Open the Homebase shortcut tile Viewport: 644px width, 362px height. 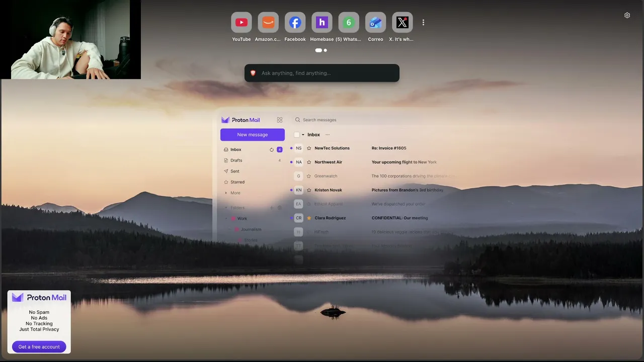(322, 23)
